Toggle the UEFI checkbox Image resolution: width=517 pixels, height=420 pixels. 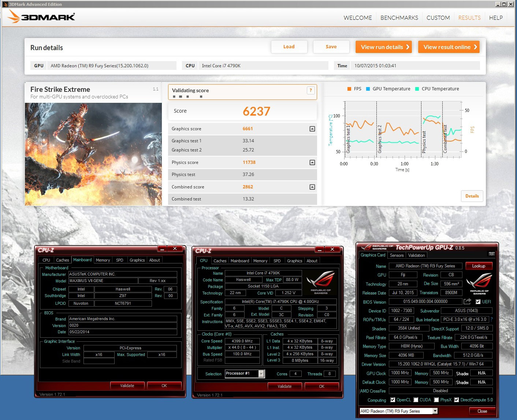[478, 302]
